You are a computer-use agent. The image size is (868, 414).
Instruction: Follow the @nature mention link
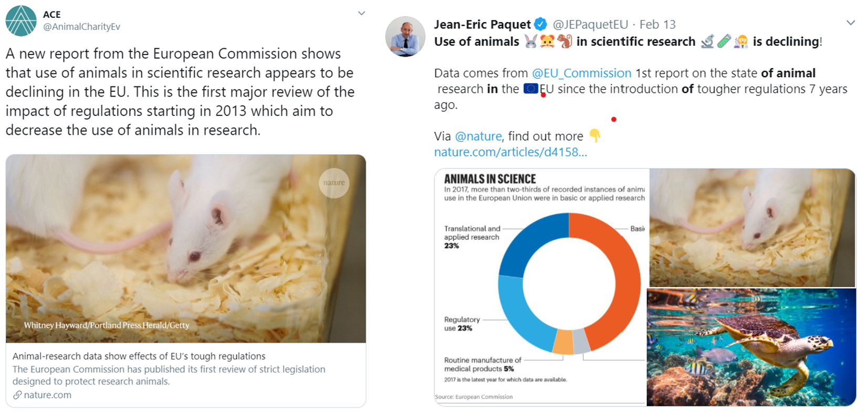(478, 136)
